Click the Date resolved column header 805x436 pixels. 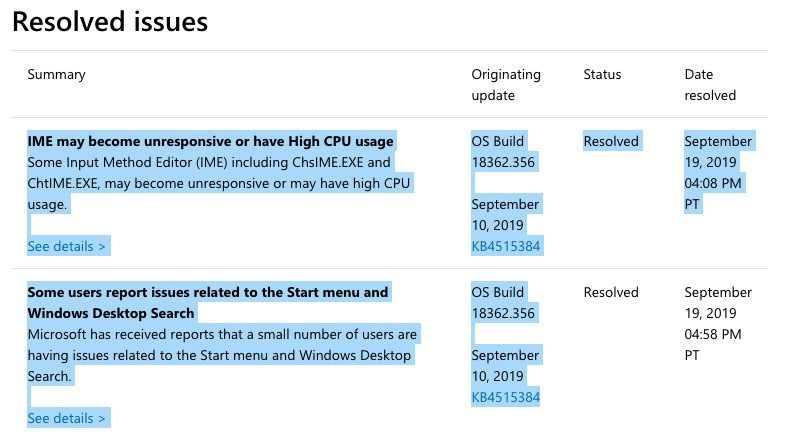[710, 84]
